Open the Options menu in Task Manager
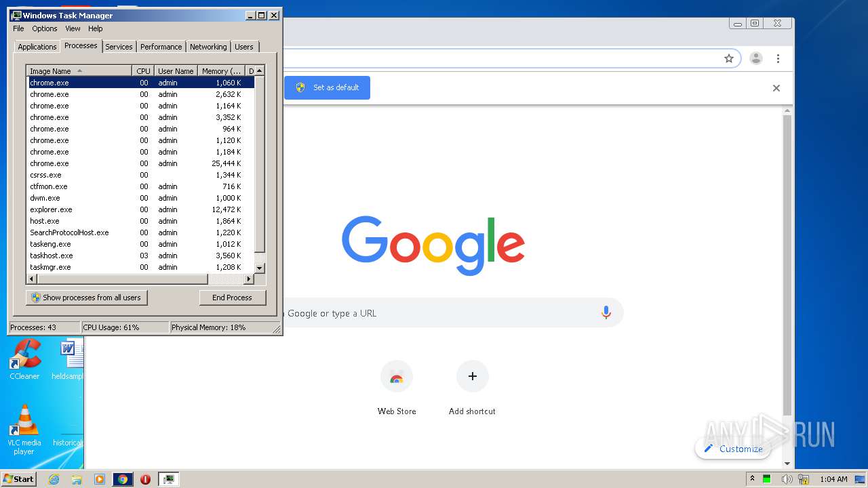 point(45,28)
